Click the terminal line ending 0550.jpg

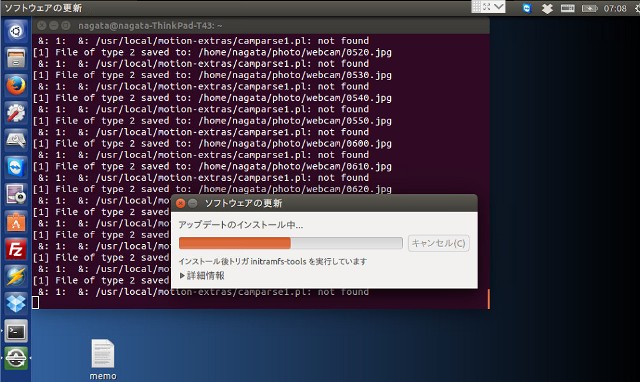coord(212,121)
